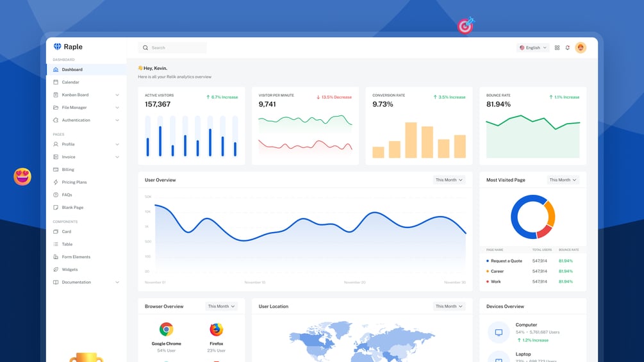Expand the Documentation submenu chevron
Viewport: 644px width, 362px height.
[x=117, y=283]
